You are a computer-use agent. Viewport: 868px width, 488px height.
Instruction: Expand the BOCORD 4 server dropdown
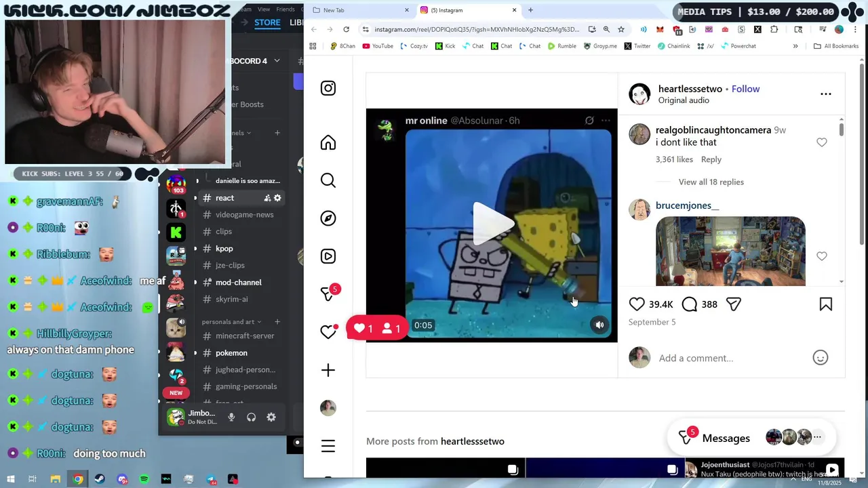coord(277,61)
